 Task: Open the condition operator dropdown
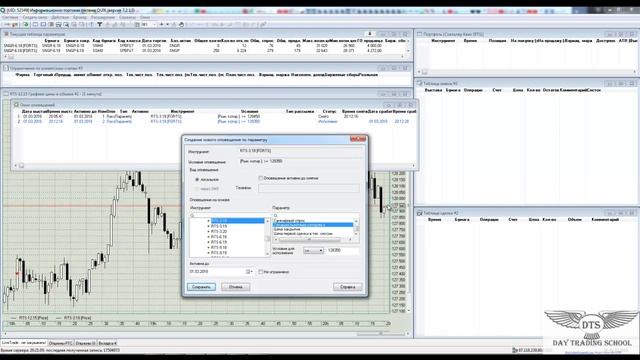pyautogui.click(x=313, y=250)
